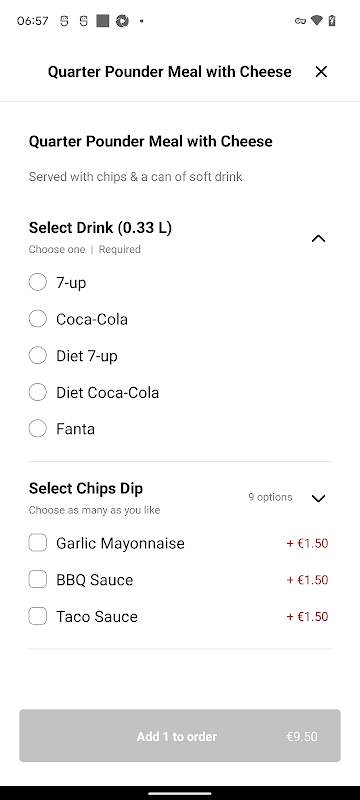Select Diet 7-up drink option
Viewport: 360px width, 800px height.
coord(37,355)
